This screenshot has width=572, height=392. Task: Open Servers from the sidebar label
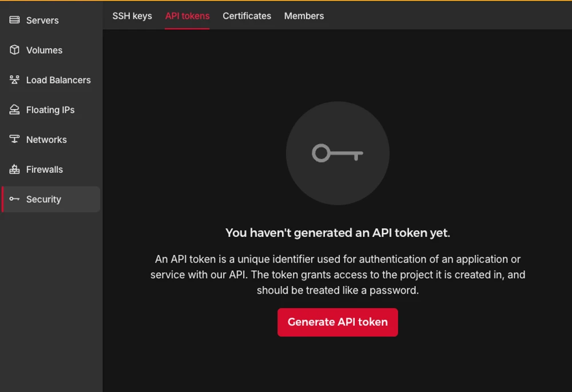(42, 21)
